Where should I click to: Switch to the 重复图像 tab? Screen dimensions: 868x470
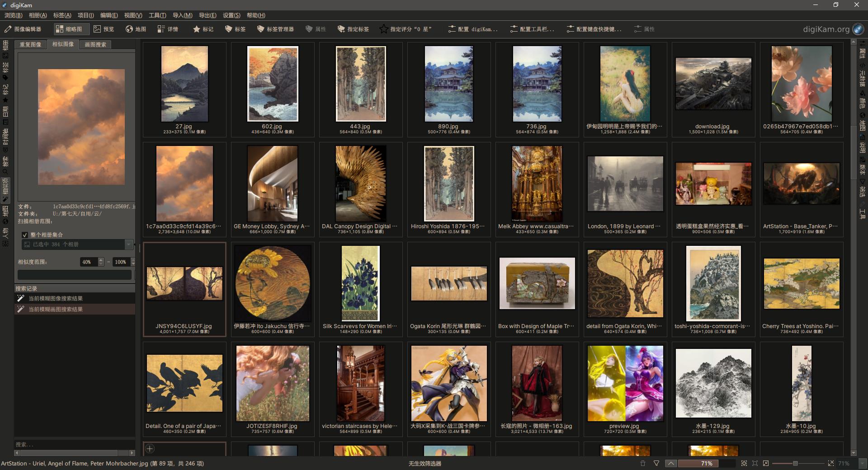(30, 44)
